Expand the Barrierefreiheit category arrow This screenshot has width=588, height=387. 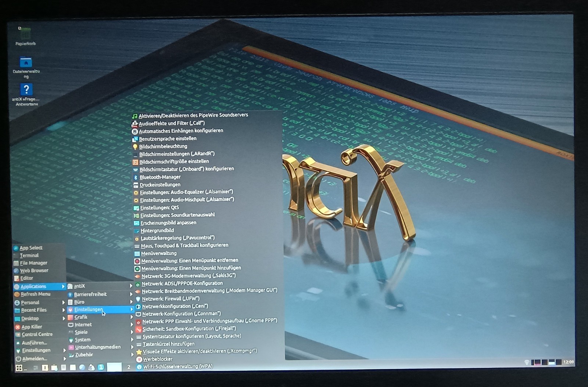pyautogui.click(x=131, y=294)
